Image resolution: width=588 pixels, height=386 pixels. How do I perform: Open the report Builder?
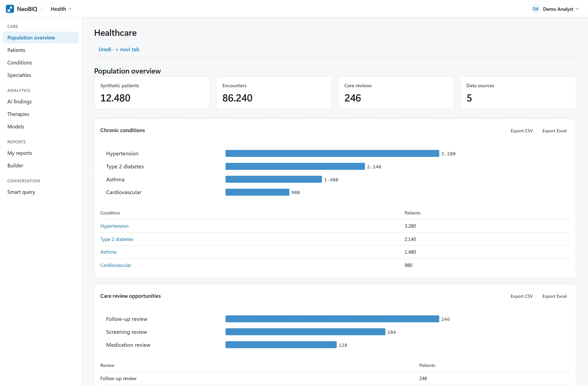tap(15, 166)
